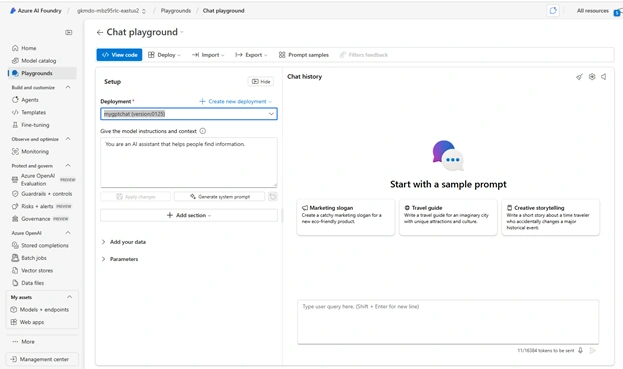This screenshot has height=369, width=623.
Task: Click the speaker icon in Chat history
Action: click(604, 77)
